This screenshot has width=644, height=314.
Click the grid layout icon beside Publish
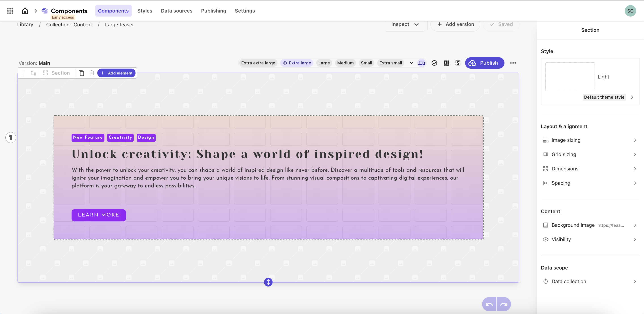pos(458,63)
